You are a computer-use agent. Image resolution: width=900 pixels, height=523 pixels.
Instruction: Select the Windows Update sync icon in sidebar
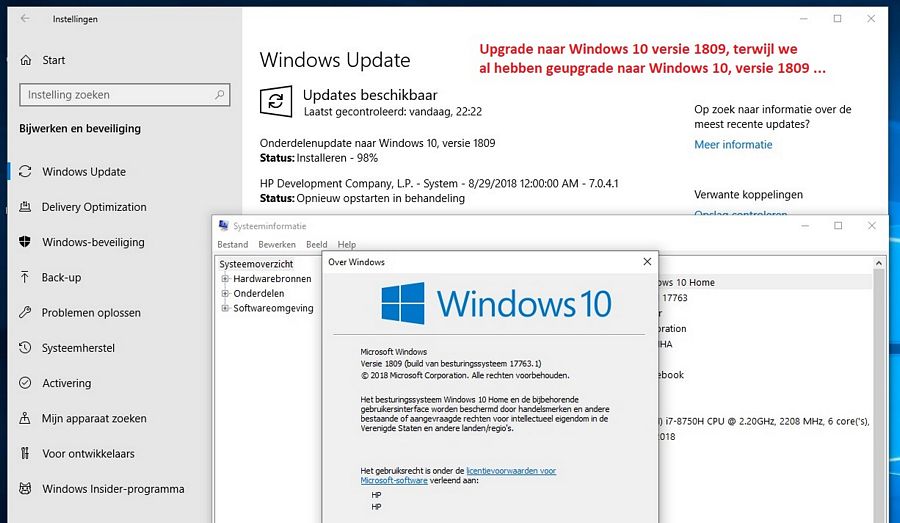click(x=25, y=171)
